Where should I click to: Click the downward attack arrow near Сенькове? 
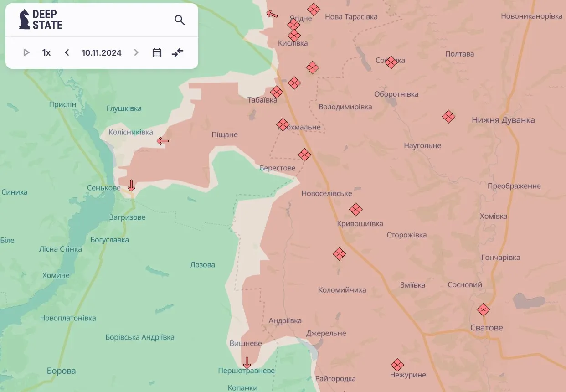tap(131, 186)
